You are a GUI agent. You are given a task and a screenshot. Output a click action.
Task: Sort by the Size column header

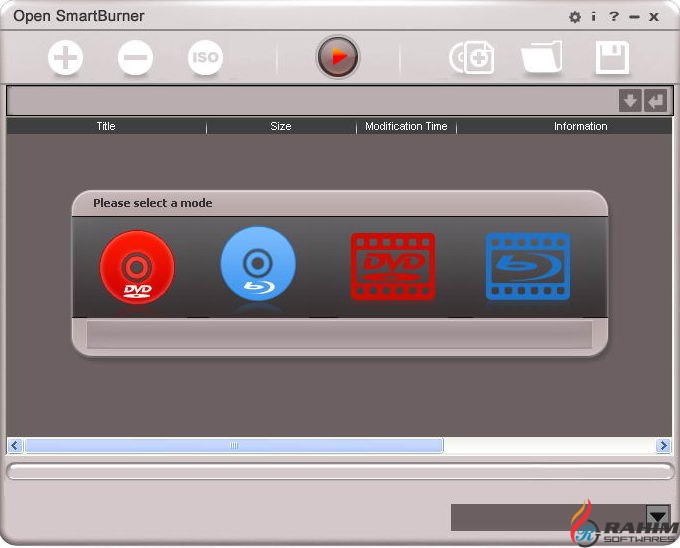[x=281, y=126]
